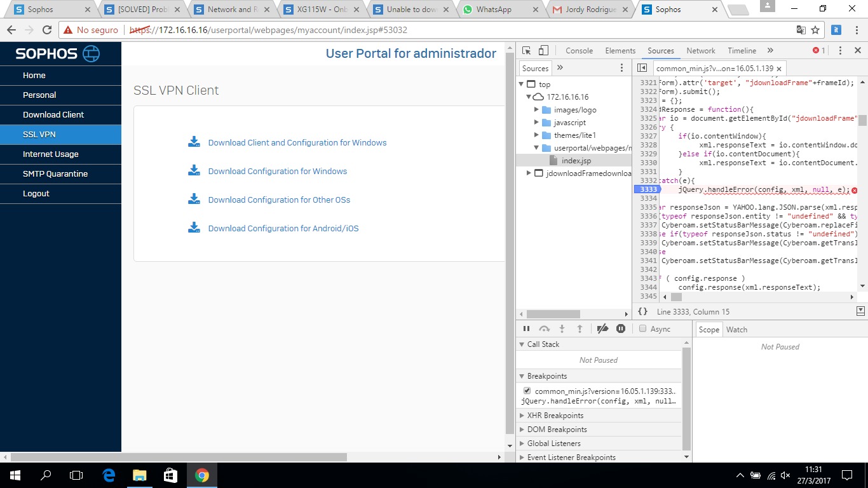Click the pretty print braces icon
Screen dimensions: 868x488
click(x=642, y=311)
